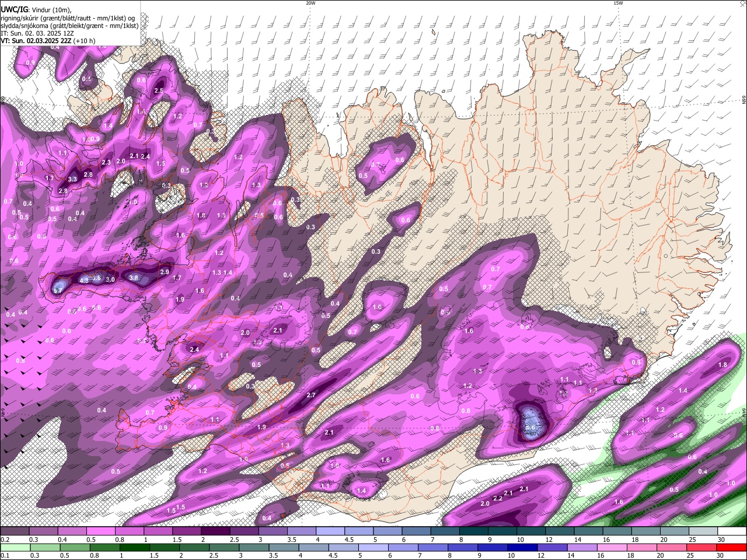The image size is (747, 560).
Task: Select lower legend pale green swatch at 0.1
Action: 15,547
